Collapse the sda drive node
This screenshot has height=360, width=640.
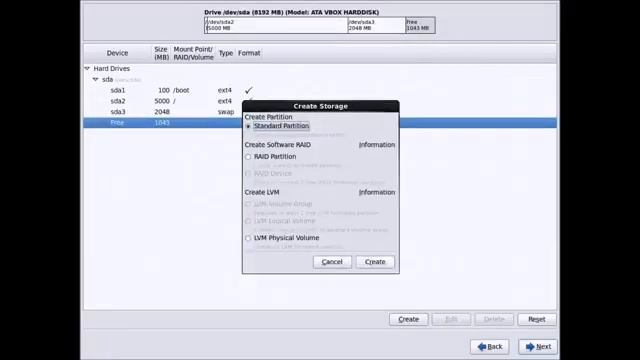(96, 79)
